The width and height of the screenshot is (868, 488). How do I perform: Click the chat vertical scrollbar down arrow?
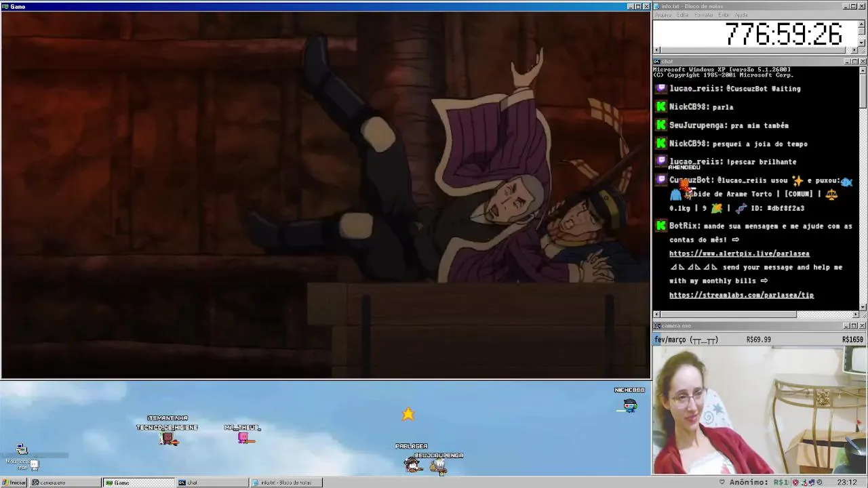[x=863, y=307]
